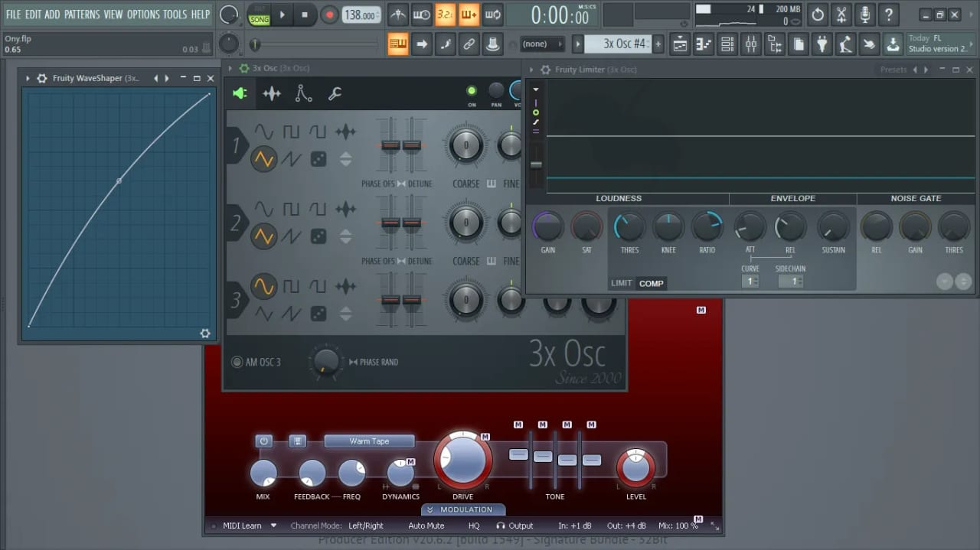Open Fruity Limiter Presets menu
The image size is (980, 550).
coord(893,70)
